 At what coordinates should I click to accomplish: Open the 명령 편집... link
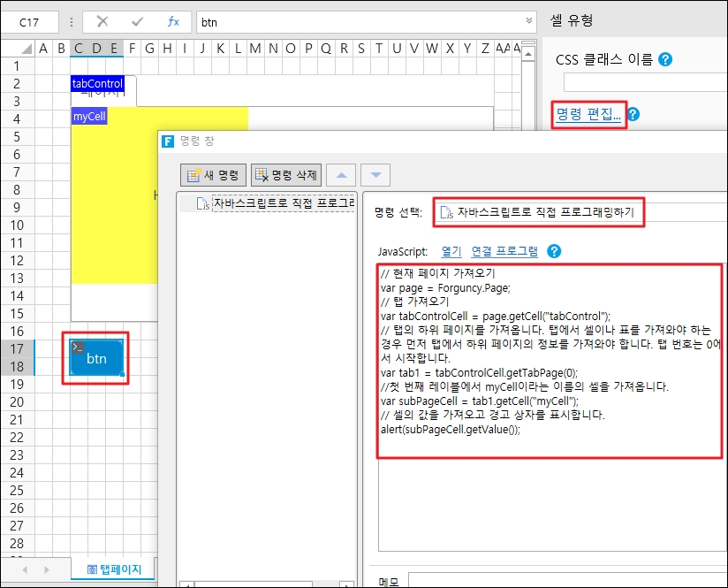click(x=588, y=114)
